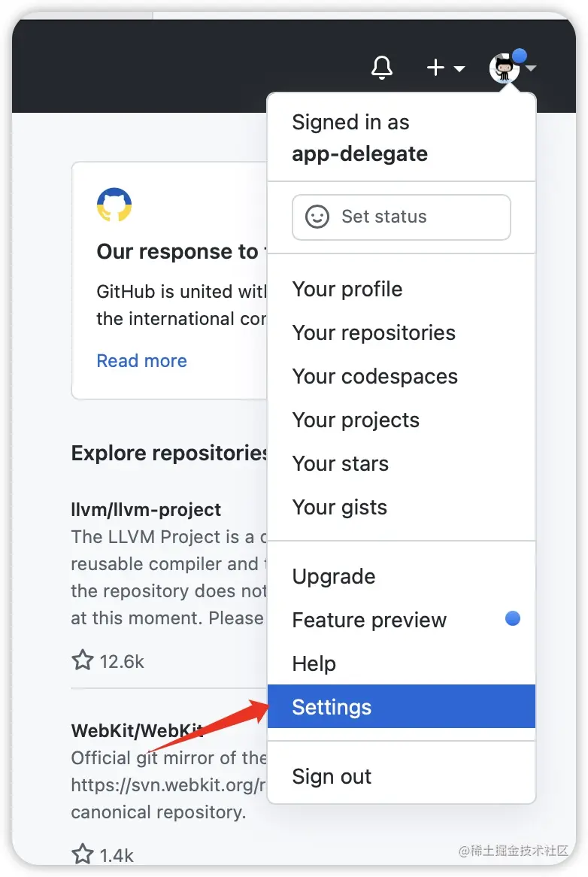The height and width of the screenshot is (877, 588).
Task: Click the plus create-new icon
Action: [x=435, y=68]
